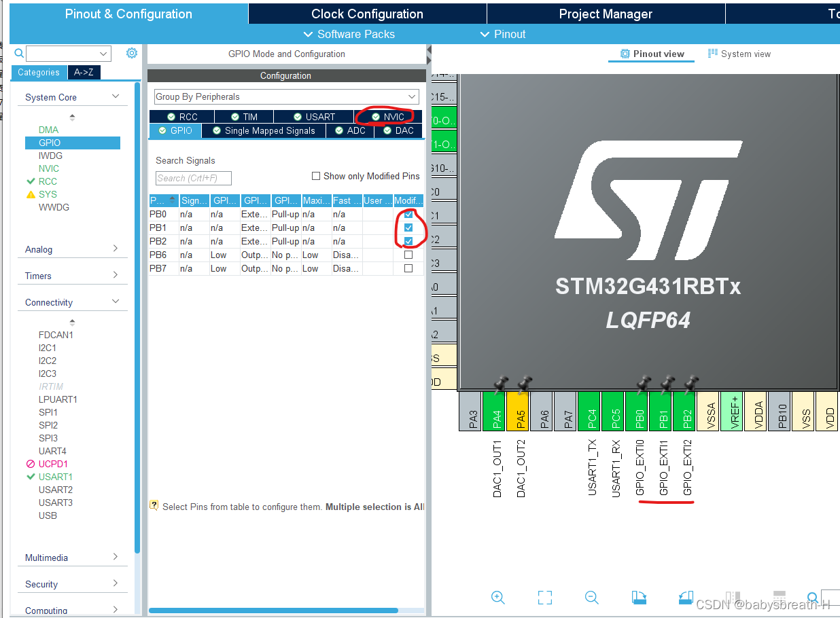The image size is (840, 618).
Task: Zoom in on the chip pinout view
Action: coord(497,598)
